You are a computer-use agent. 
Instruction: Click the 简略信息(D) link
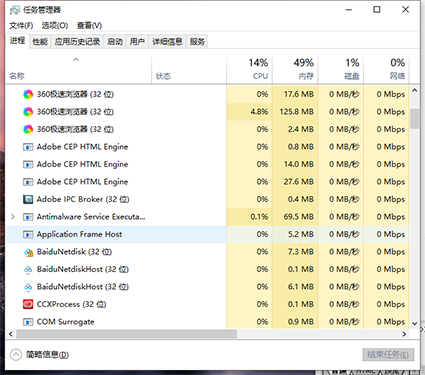(x=47, y=355)
